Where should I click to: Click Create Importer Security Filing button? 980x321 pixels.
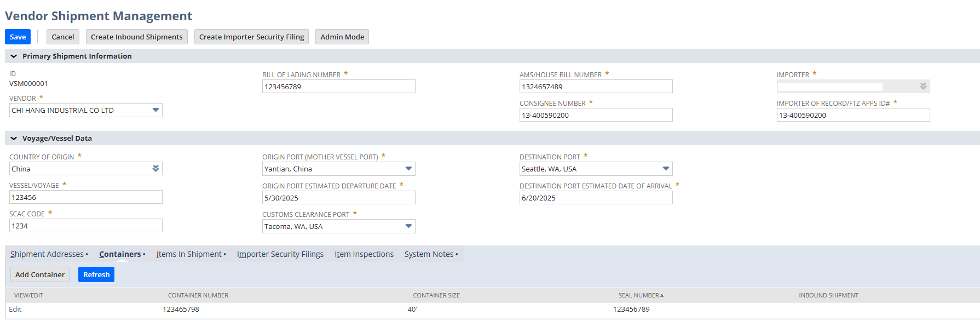click(251, 37)
